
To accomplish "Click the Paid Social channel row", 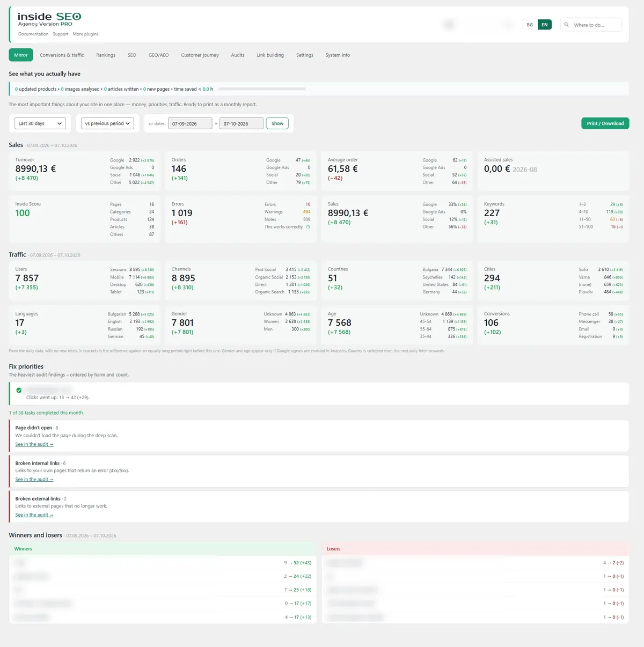I will coord(283,270).
